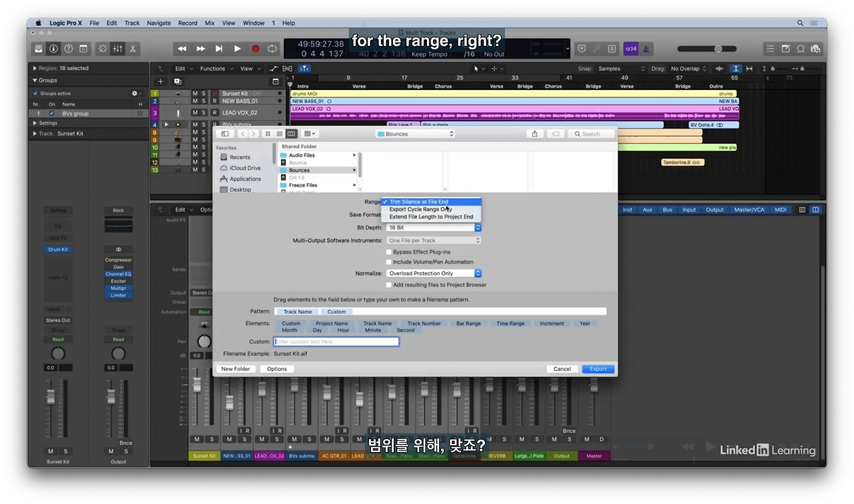Toggle the Mixer button in control bar
The height and width of the screenshot is (504, 854).
coord(117,49)
